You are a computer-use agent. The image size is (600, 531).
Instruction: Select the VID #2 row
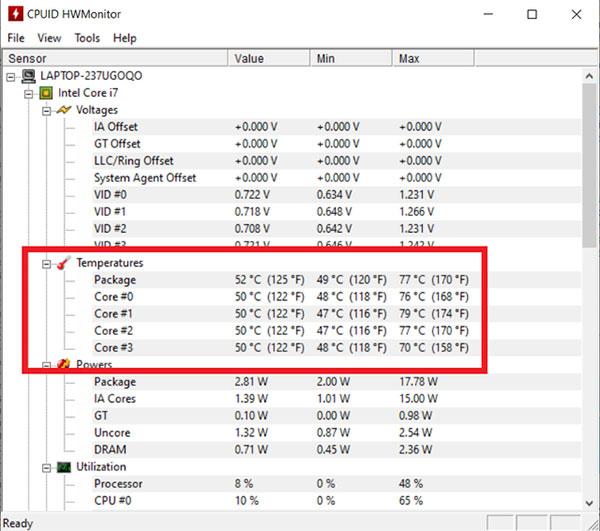(x=337, y=229)
